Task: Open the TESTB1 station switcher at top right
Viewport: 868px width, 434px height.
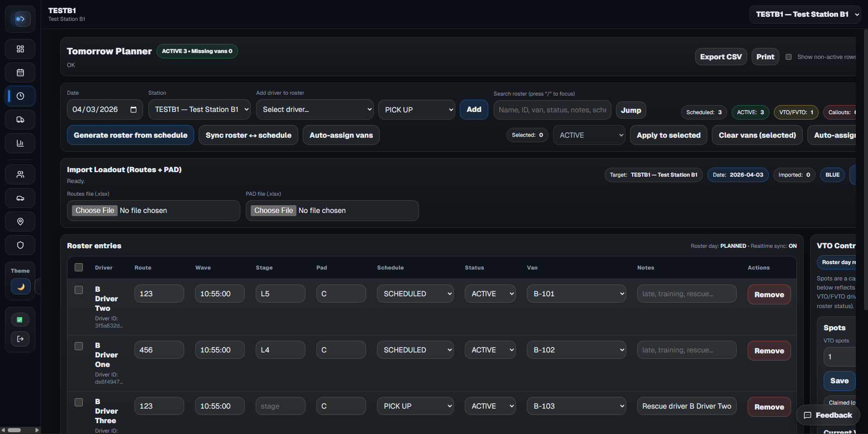Action: click(x=805, y=14)
